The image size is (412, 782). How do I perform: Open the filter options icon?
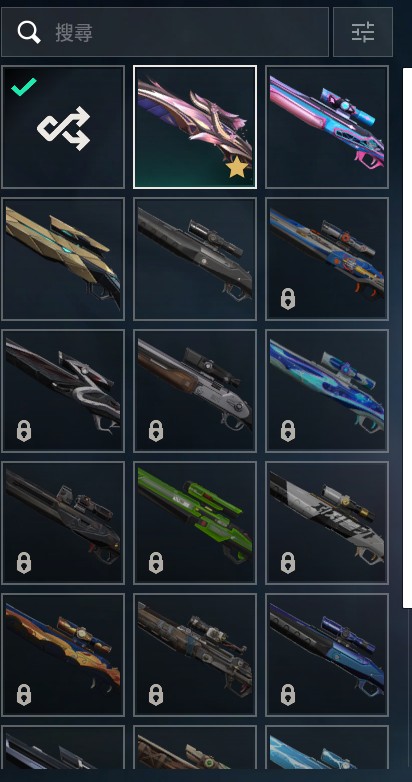[x=363, y=32]
